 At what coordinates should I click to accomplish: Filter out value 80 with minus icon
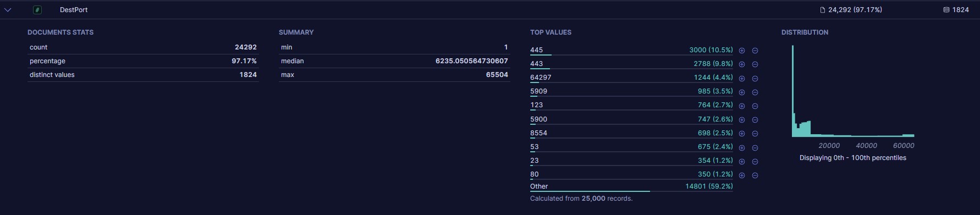(755, 175)
